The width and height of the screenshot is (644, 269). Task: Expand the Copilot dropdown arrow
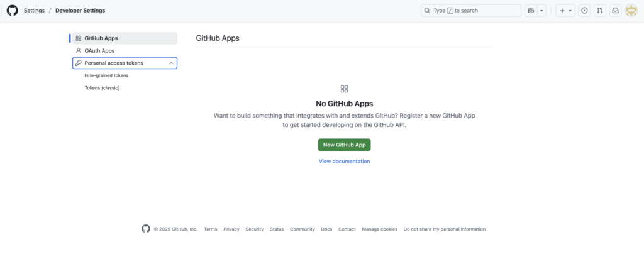click(x=541, y=11)
